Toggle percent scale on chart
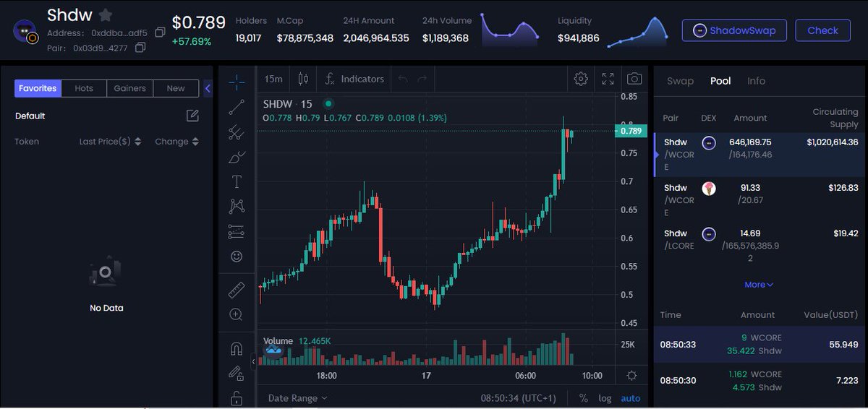 coord(584,398)
